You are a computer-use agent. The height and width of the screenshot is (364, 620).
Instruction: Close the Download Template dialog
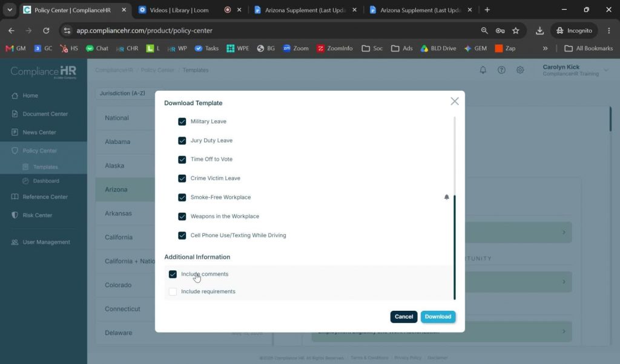(x=455, y=101)
